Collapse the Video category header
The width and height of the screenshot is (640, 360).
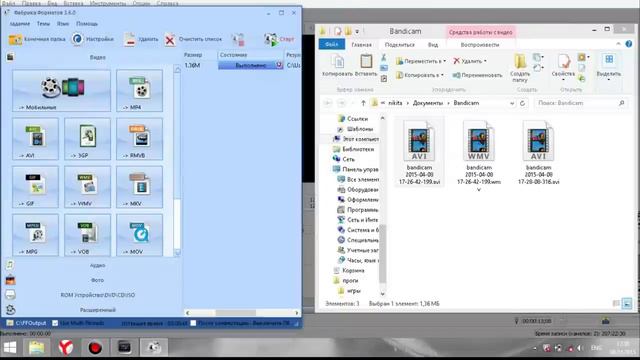coord(97,57)
